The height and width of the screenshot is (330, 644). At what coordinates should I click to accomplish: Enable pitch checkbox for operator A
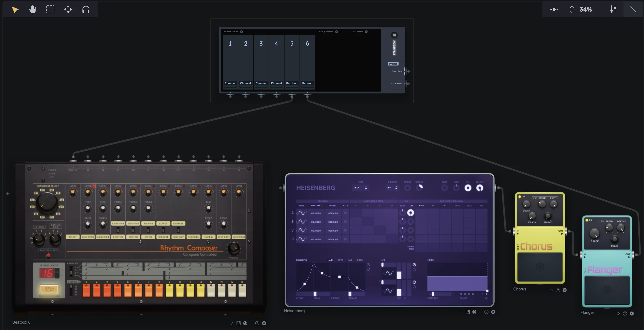coord(345,213)
